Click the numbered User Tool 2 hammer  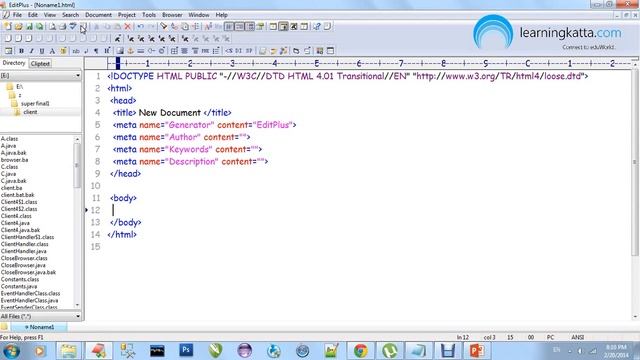pos(141,39)
